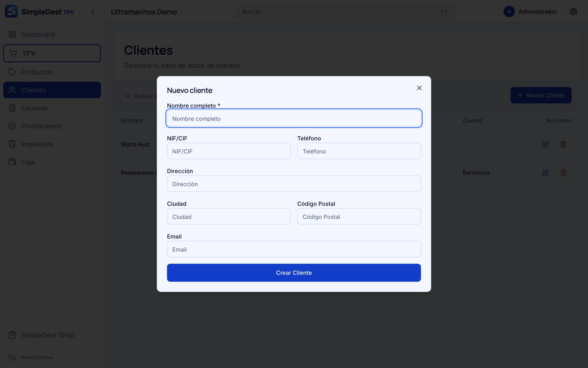Click the Productos tag icon

[x=12, y=72]
